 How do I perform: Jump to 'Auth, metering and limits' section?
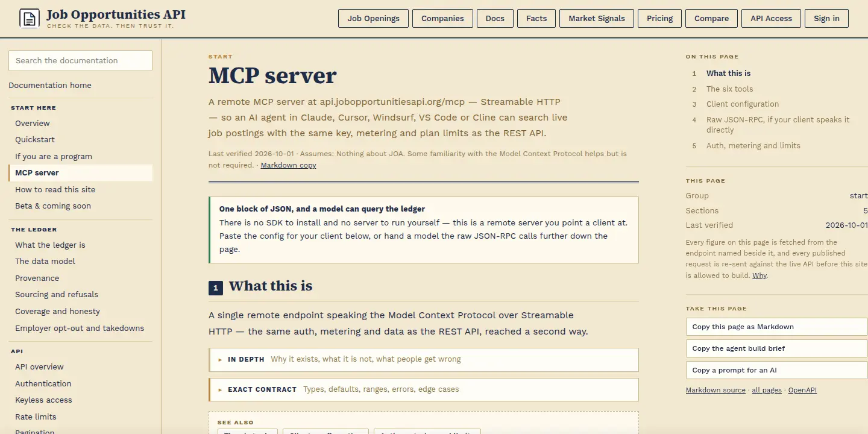[753, 145]
